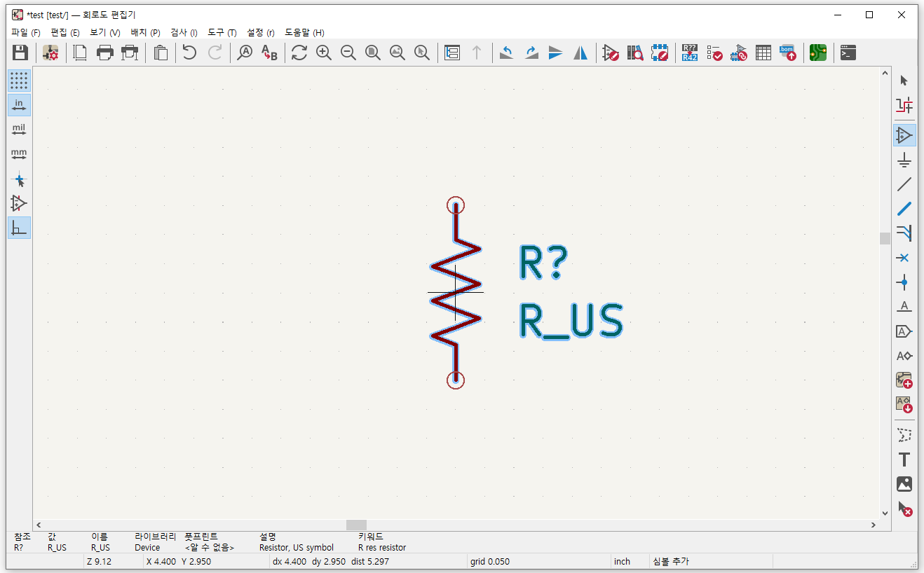Switch units to inches
The image size is (924, 573).
[19, 105]
